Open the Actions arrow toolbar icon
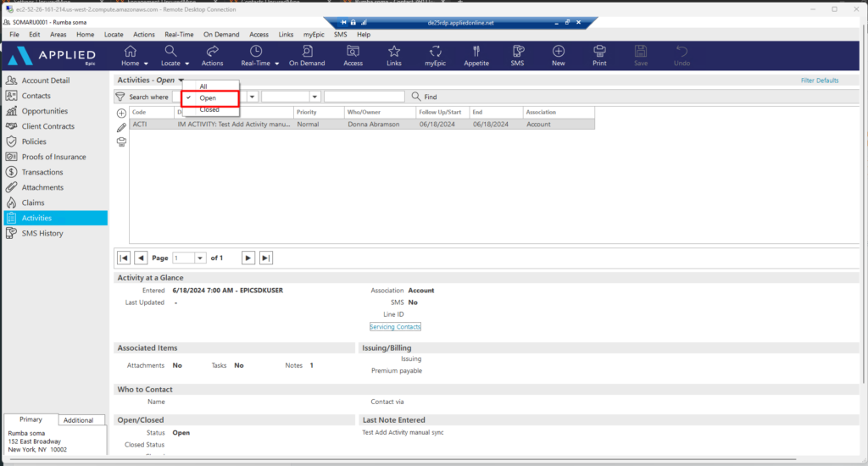This screenshot has width=868, height=466. coord(212,52)
